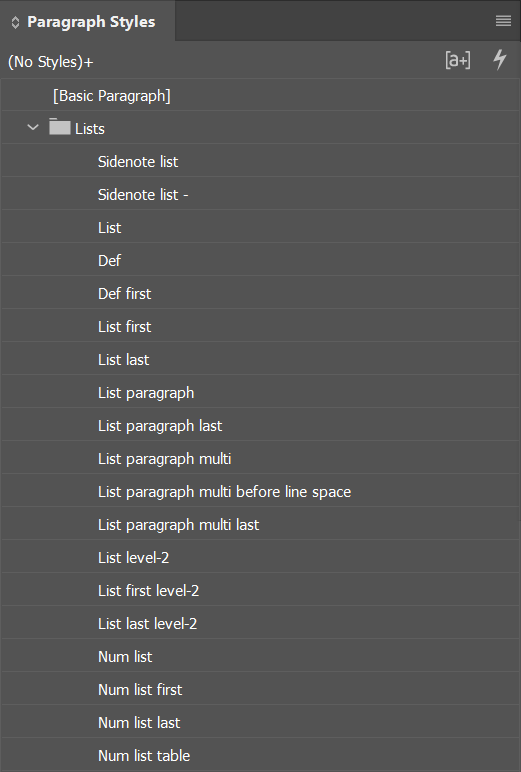Select the [Basic Paragraph] style
This screenshot has height=772, width=521.
260,96
